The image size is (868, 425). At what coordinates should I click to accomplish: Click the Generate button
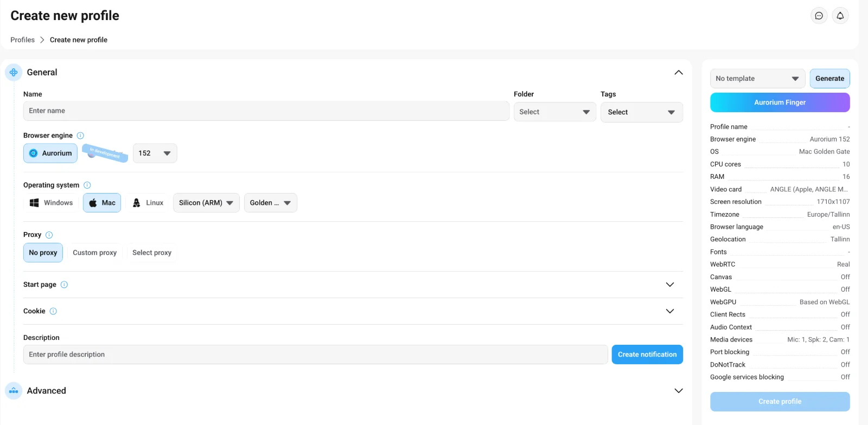coord(829,79)
